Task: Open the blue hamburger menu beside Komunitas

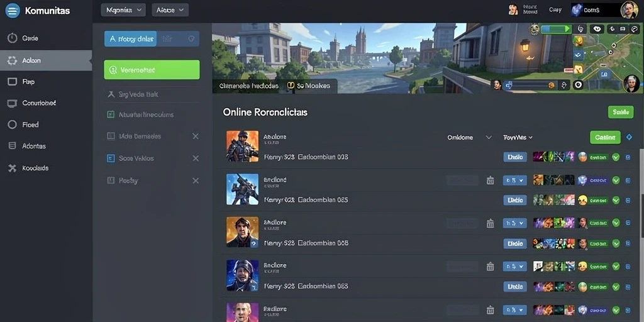Action: (x=13, y=11)
